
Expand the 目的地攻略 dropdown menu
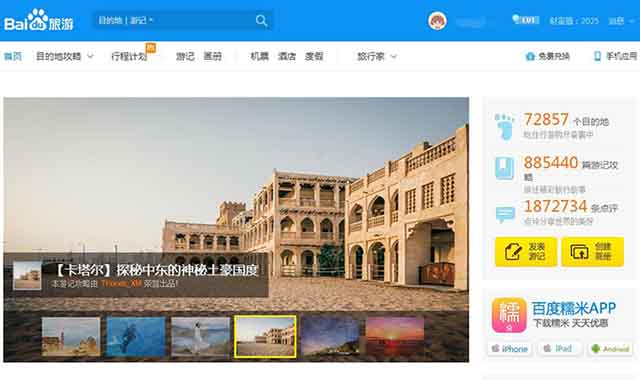[65, 56]
